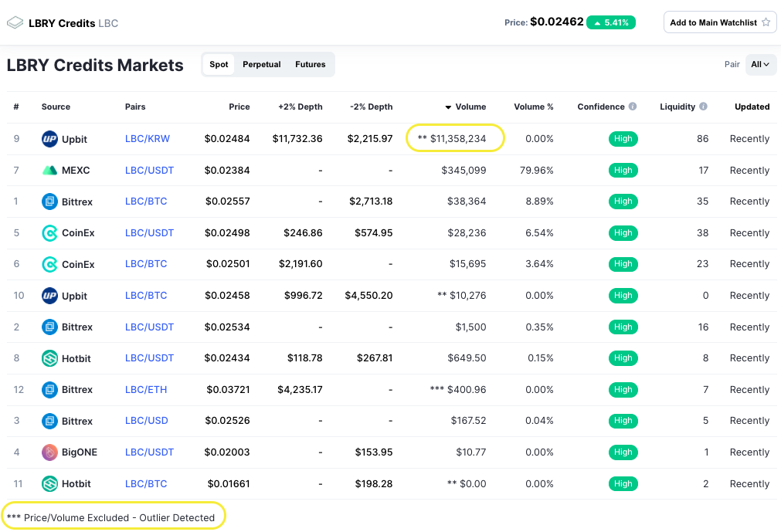Click the Hotbit logo in LBC/BTC row
The image size is (781, 532).
[x=49, y=483]
